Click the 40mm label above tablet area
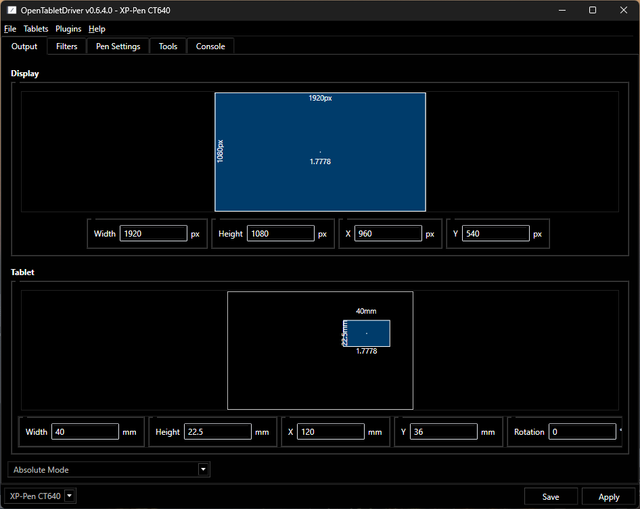This screenshot has height=509, width=640. [x=366, y=311]
